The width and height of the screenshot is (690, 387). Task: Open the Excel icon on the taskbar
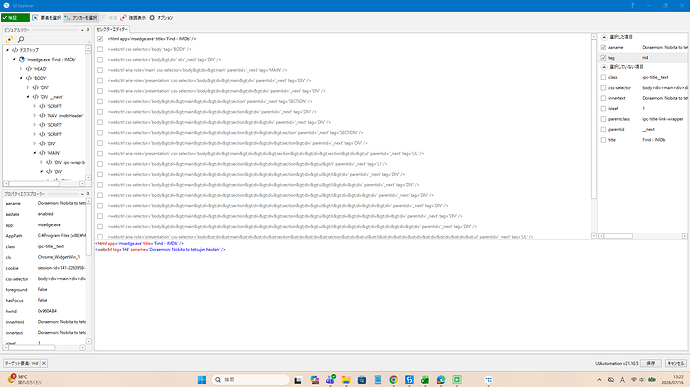425,380
